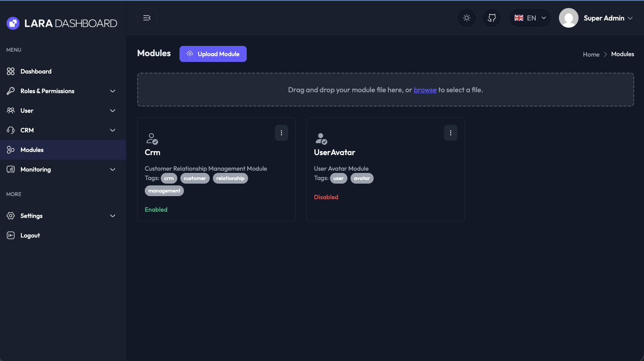Click the browse link in drop zone
This screenshot has height=361, width=644.
(x=425, y=90)
